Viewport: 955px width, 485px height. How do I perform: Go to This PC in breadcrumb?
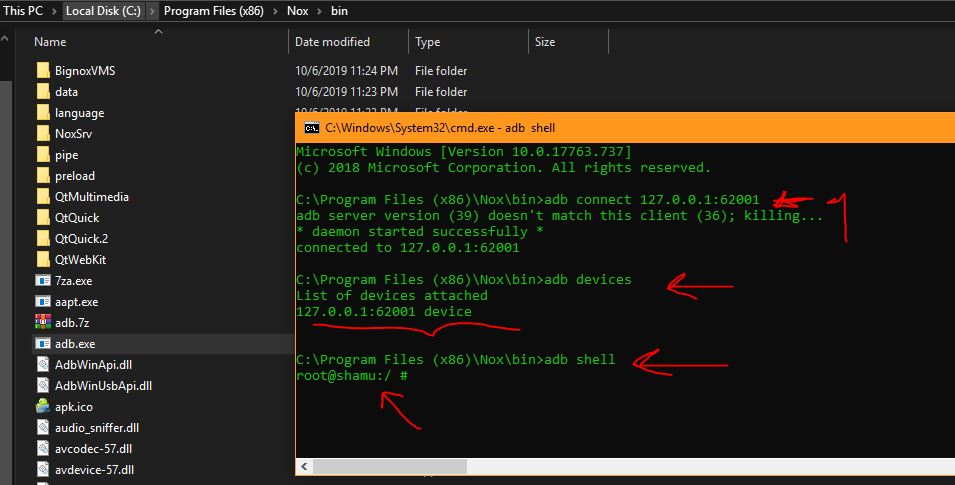[x=23, y=10]
